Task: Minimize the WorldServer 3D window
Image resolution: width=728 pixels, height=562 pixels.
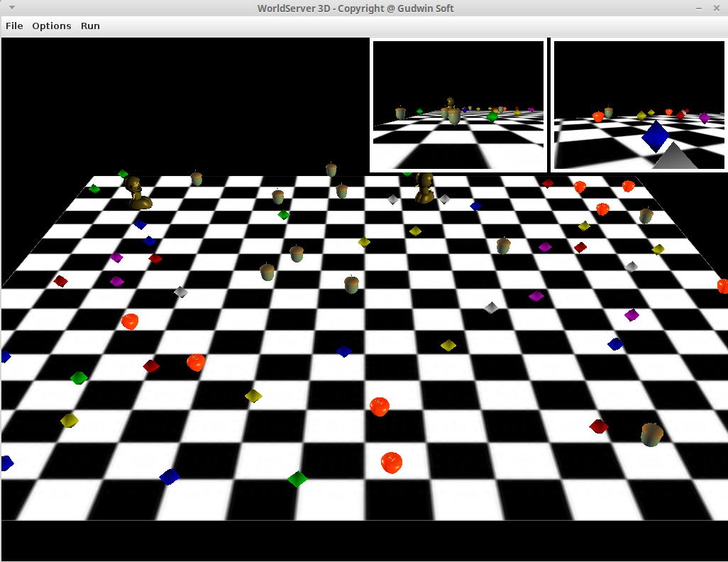Action: (698, 8)
